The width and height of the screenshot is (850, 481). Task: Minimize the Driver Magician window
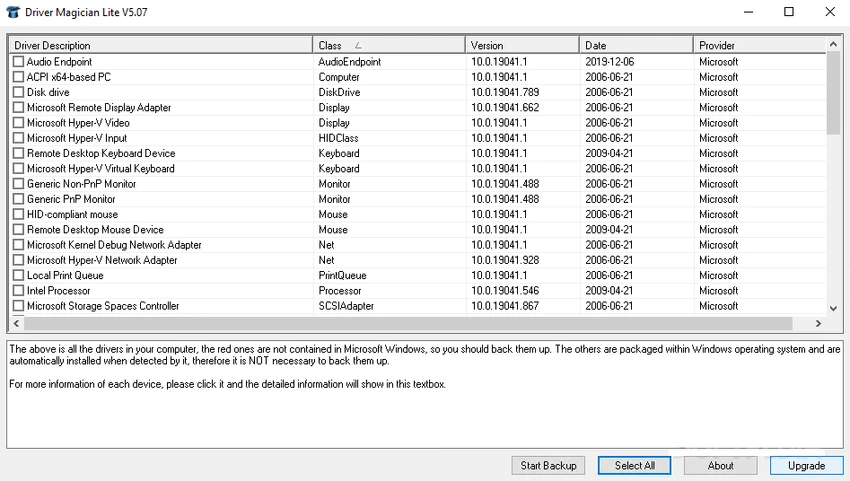click(748, 12)
